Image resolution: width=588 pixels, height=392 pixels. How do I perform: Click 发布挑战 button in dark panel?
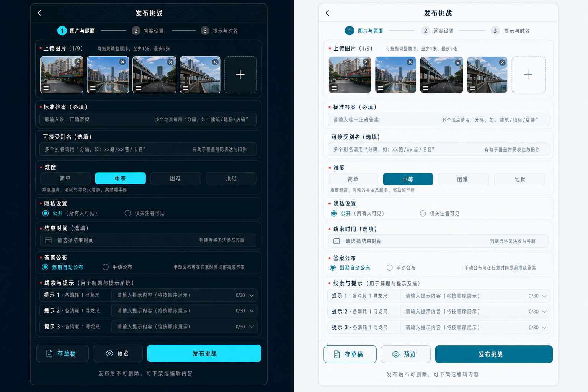(x=204, y=353)
